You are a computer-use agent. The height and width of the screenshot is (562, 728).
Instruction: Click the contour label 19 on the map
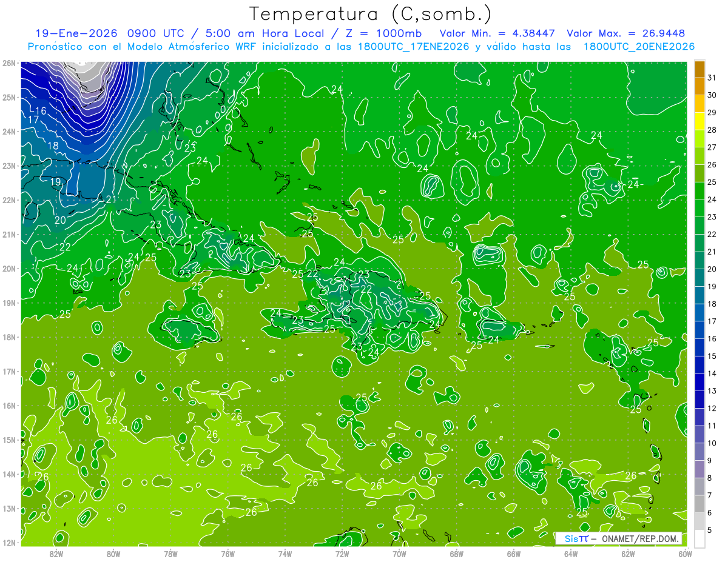pos(55,182)
